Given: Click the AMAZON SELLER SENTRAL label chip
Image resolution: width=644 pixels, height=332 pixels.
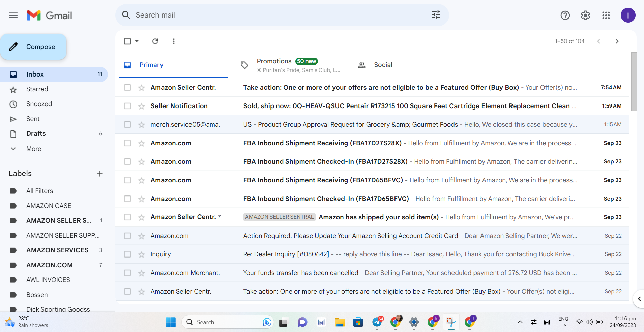Looking at the screenshot, I should click(x=279, y=217).
